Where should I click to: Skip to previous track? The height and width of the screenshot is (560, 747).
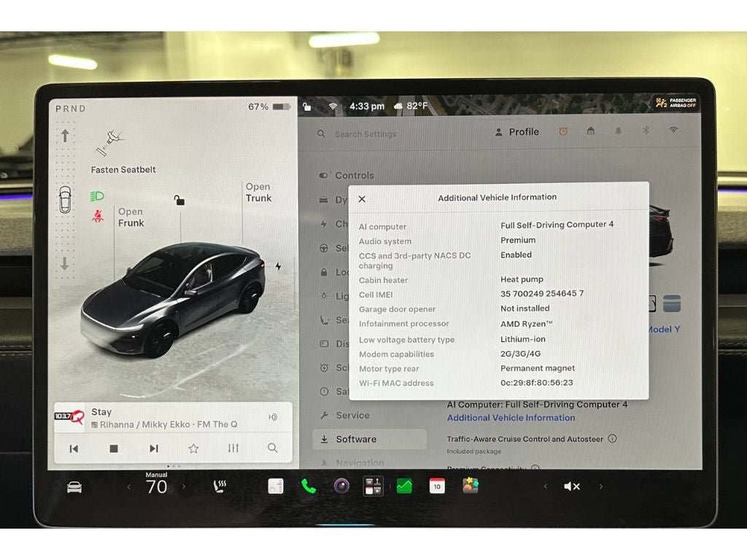[x=74, y=448]
